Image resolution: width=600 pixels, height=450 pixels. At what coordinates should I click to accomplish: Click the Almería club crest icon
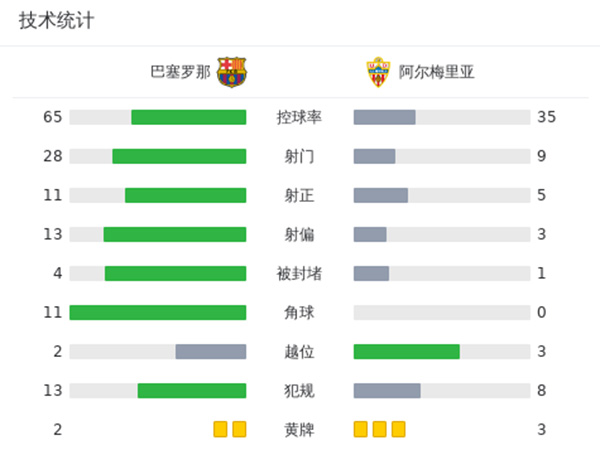[x=376, y=72]
